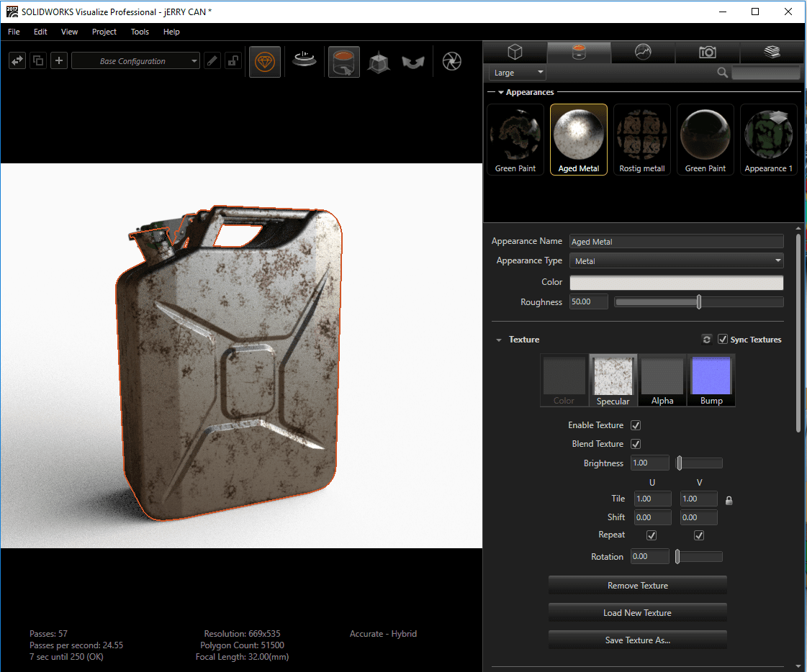Toggle the Enable Texture checkbox

[636, 425]
